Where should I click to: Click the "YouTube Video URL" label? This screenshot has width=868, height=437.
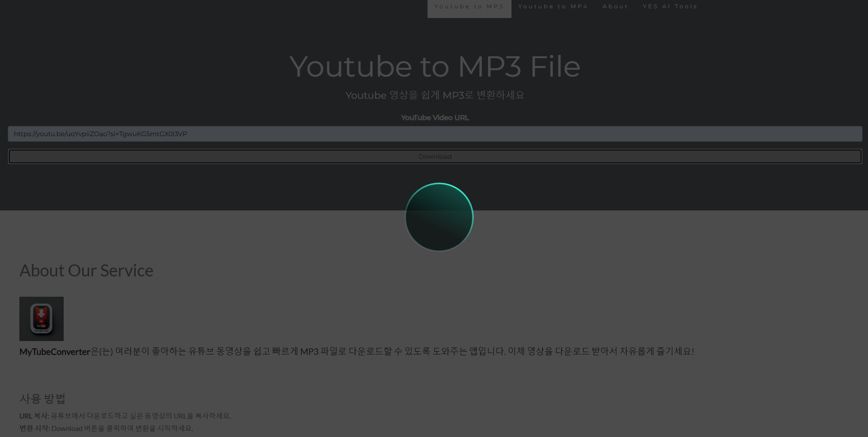tap(435, 118)
